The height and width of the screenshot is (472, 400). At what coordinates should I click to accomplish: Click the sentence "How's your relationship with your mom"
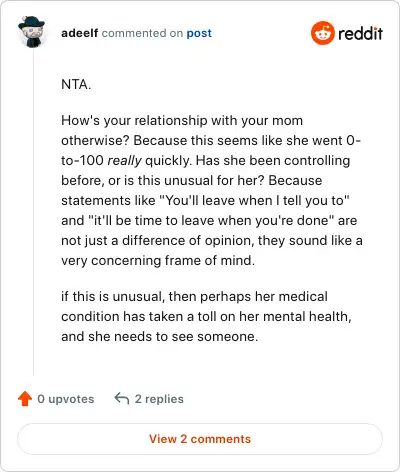point(182,121)
